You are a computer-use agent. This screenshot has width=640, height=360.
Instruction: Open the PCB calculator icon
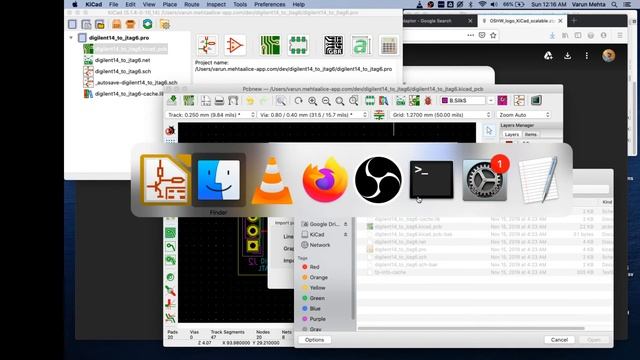(389, 45)
